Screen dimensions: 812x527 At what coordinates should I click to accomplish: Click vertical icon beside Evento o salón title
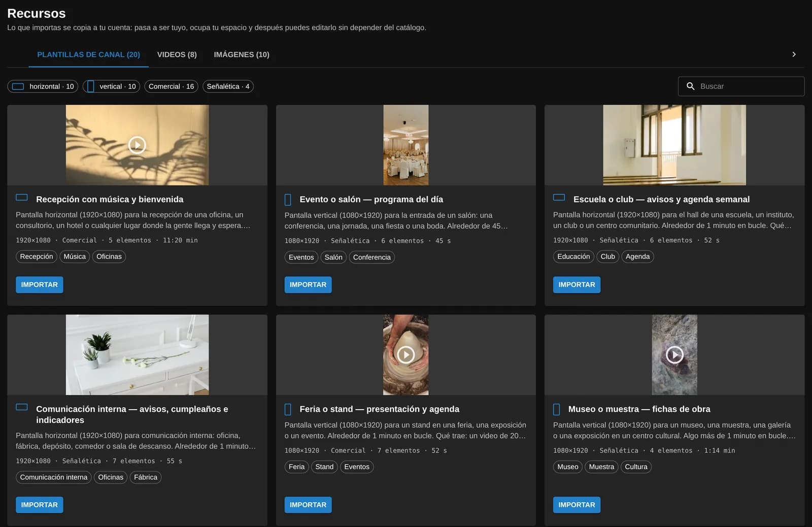click(x=288, y=200)
